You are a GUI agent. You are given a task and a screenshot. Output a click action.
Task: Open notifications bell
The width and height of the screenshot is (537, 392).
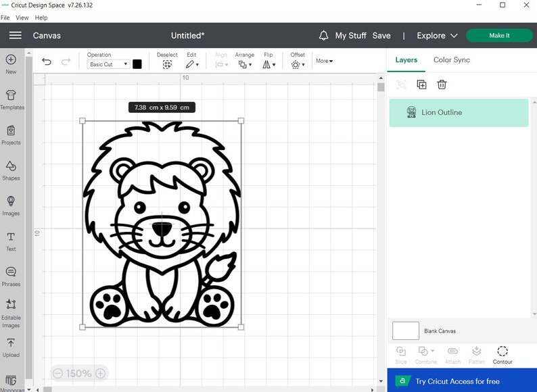pyautogui.click(x=324, y=35)
